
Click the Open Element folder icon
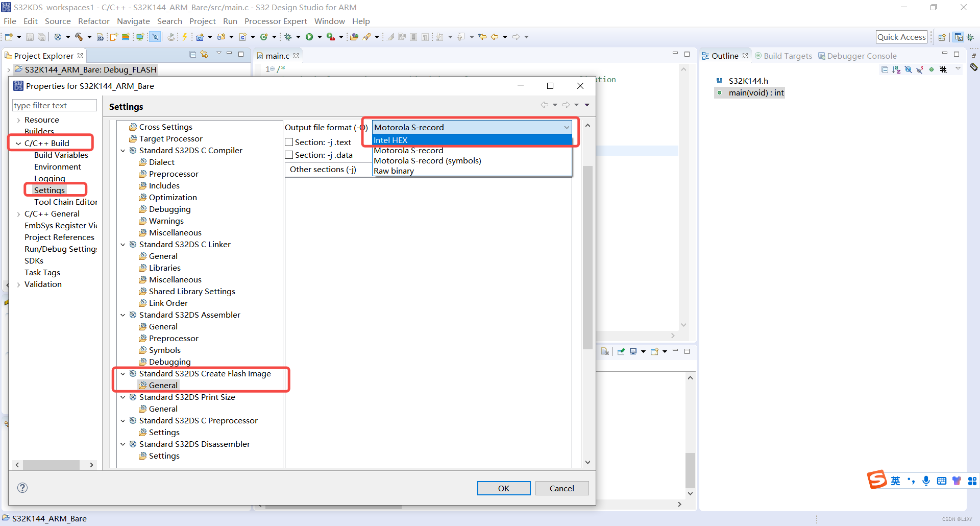354,37
